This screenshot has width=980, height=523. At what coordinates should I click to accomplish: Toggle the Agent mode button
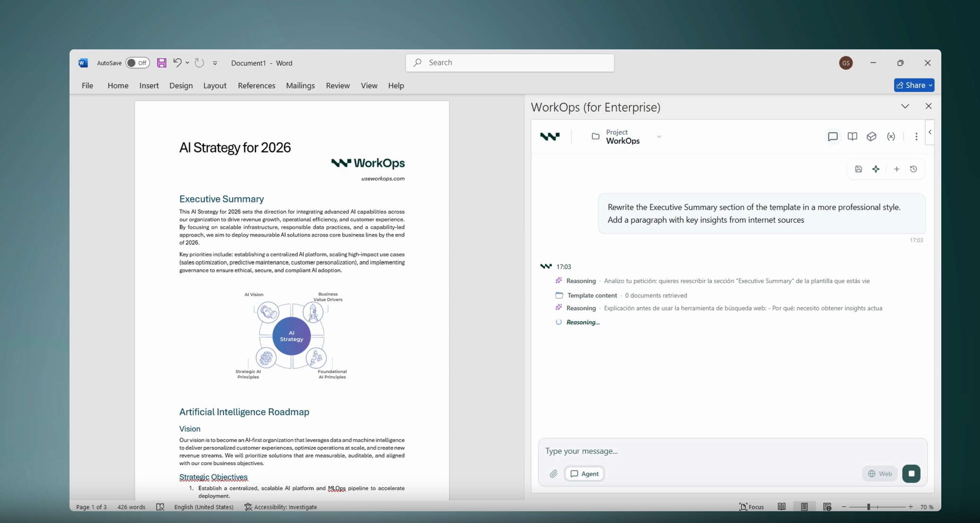pyautogui.click(x=584, y=474)
